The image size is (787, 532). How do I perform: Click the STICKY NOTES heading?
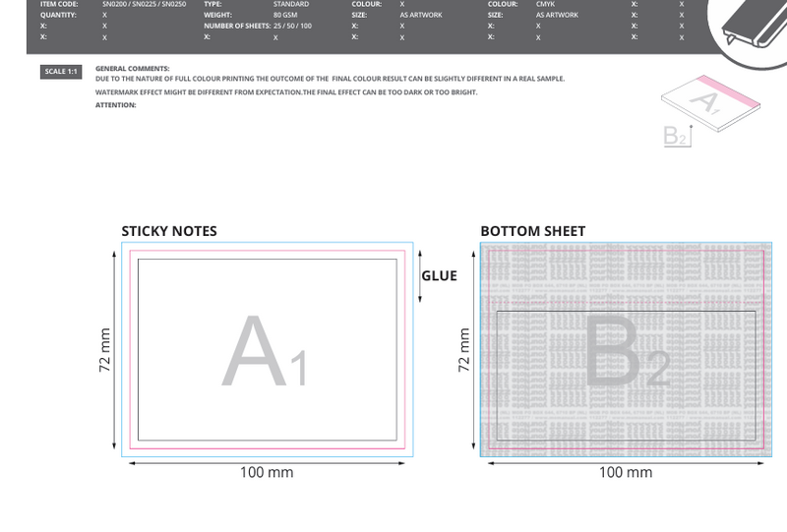[x=169, y=231]
